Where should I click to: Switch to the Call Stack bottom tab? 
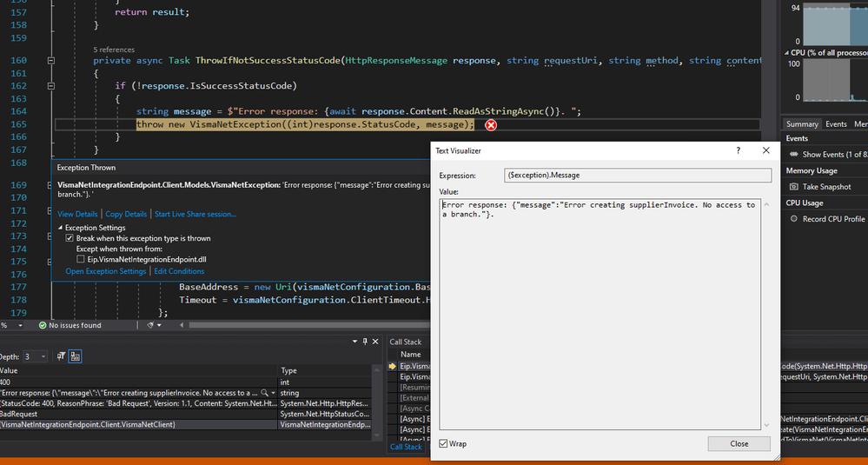406,446
